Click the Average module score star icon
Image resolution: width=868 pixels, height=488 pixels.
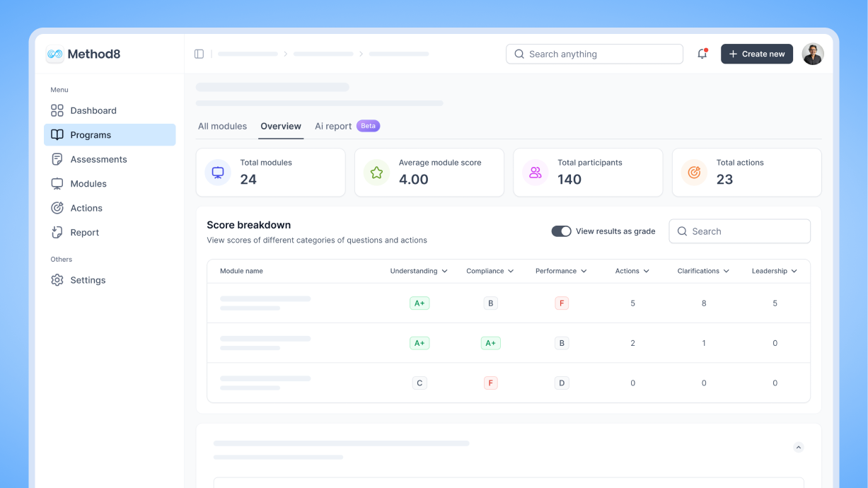pyautogui.click(x=376, y=173)
